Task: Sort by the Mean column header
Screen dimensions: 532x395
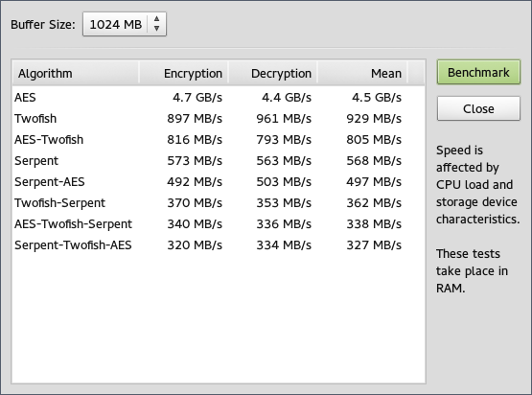Action: tap(362, 73)
